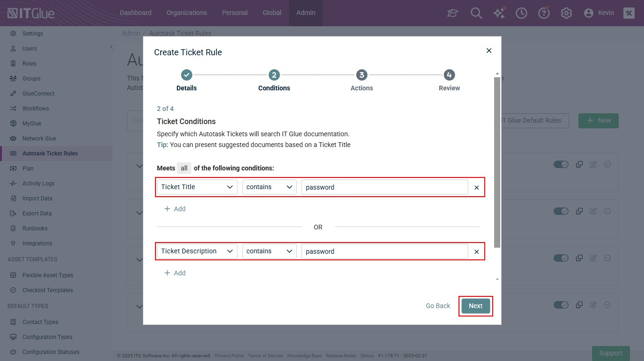Click the green New button
644x361 pixels.
click(598, 121)
